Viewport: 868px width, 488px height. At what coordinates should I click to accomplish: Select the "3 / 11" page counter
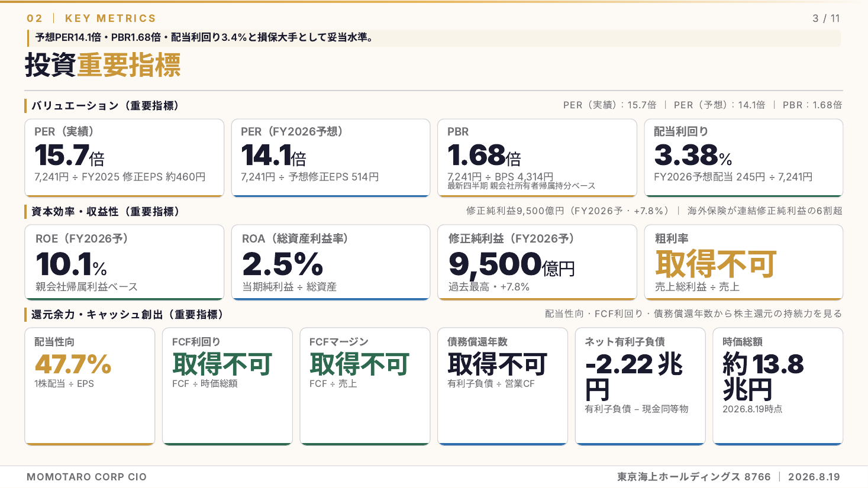[x=826, y=18]
